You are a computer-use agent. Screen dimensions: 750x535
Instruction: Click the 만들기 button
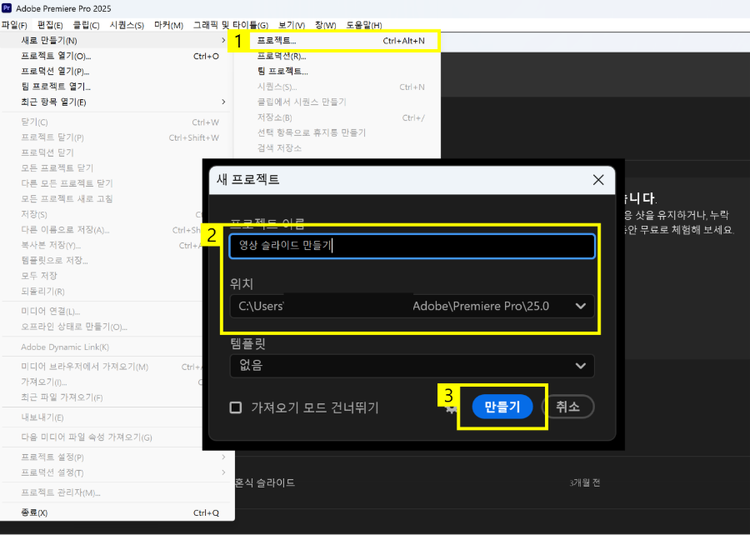pyautogui.click(x=502, y=407)
